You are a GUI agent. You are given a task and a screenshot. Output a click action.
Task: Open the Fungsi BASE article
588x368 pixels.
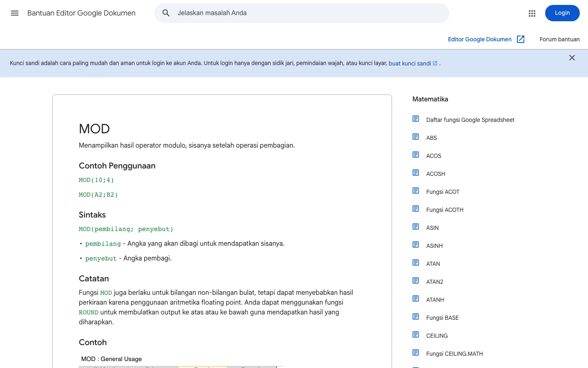coord(442,318)
